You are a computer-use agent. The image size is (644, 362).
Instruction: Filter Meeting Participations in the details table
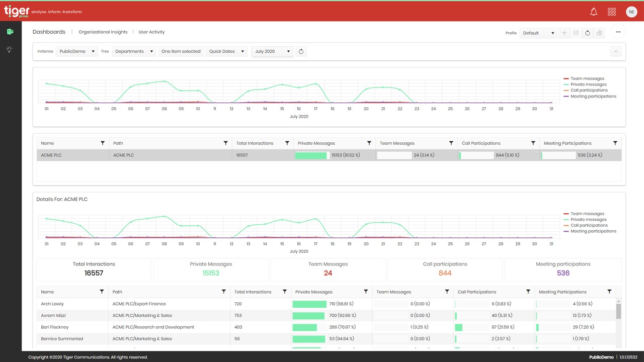click(x=609, y=292)
